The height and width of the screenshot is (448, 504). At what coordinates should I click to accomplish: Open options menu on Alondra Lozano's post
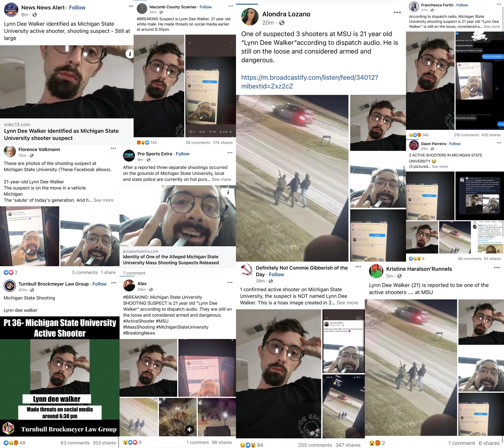click(397, 13)
